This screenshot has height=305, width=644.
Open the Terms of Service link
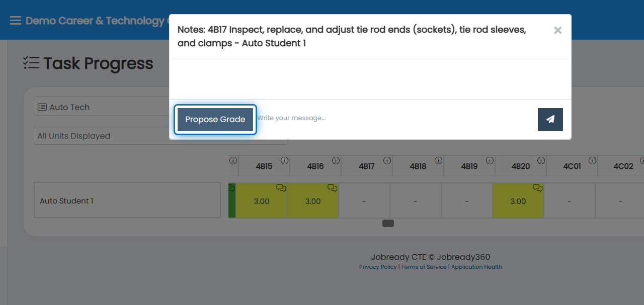[424, 267]
